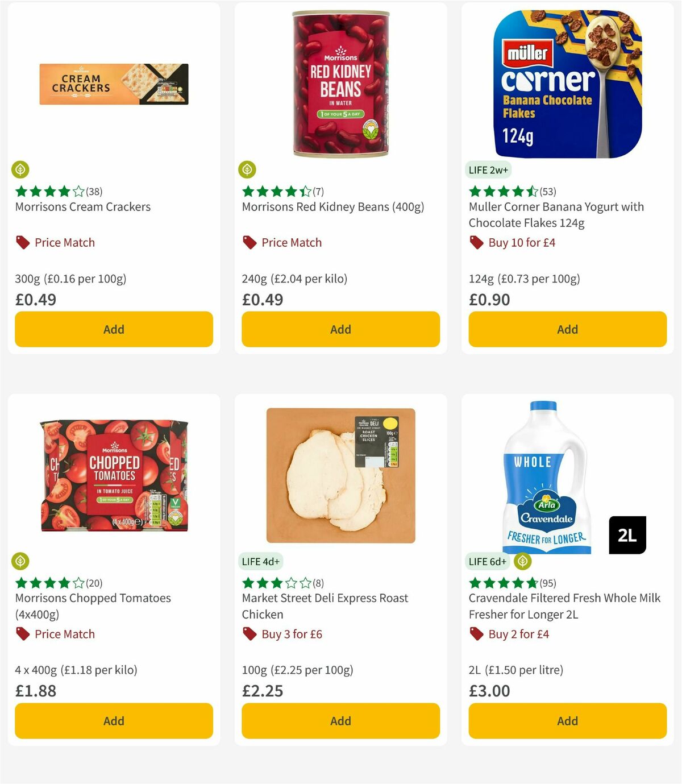Select the leaf icon on Red Kidney Beans card
Viewport: 682px width, 784px height.
(248, 169)
